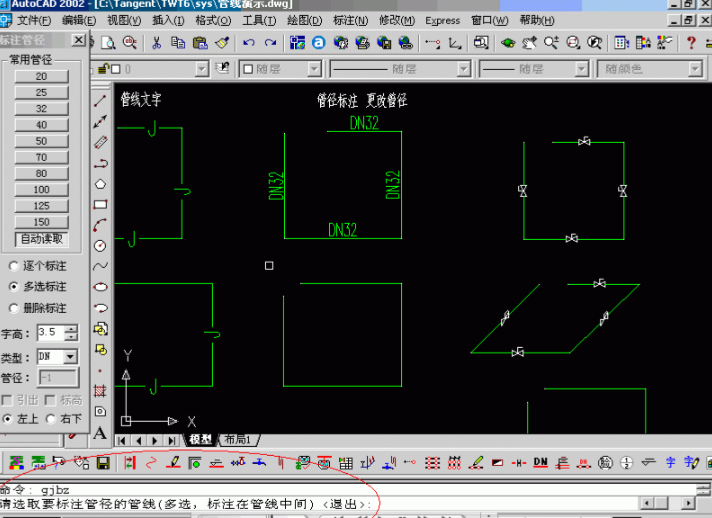Select the Rectangle draw tool
712x518 pixels.
pos(100,204)
